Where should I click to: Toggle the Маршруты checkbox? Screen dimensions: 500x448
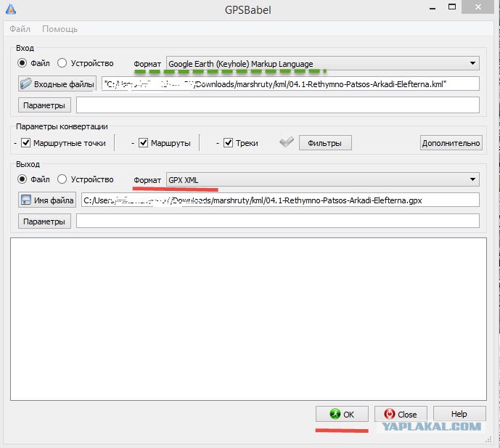[144, 142]
